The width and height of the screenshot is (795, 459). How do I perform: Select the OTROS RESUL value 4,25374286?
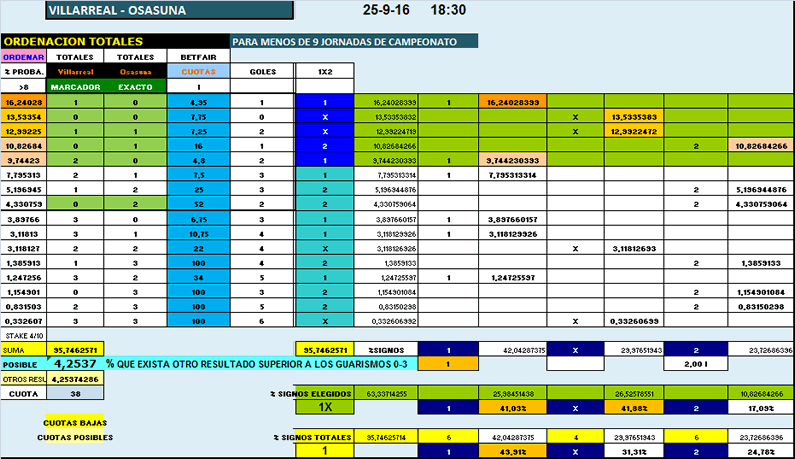75,379
